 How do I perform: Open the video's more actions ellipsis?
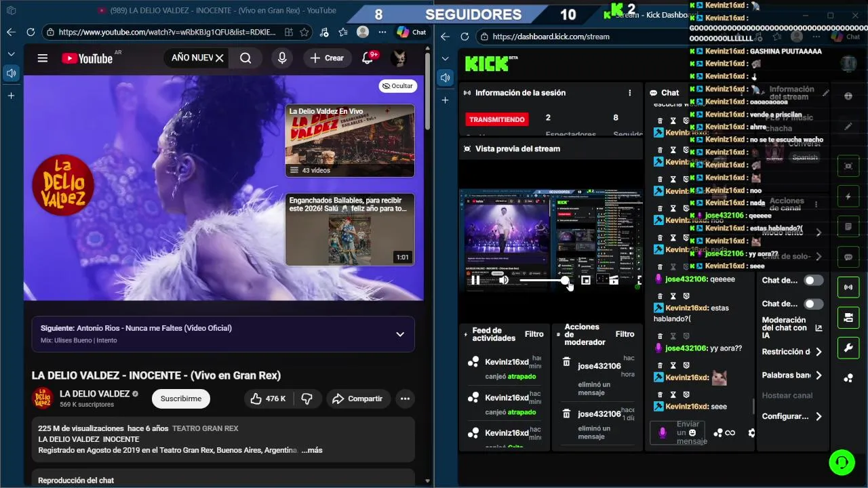tap(405, 399)
